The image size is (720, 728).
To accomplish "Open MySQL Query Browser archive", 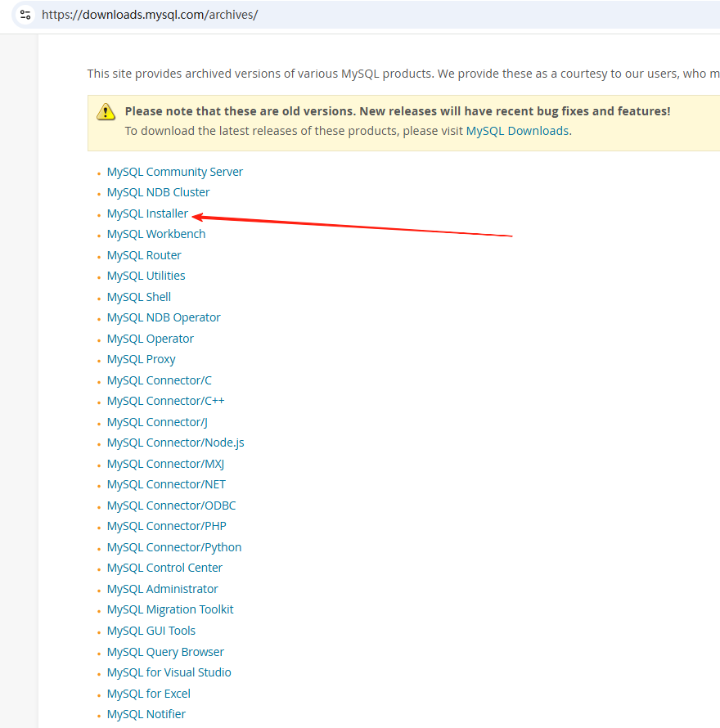I will click(x=165, y=652).
